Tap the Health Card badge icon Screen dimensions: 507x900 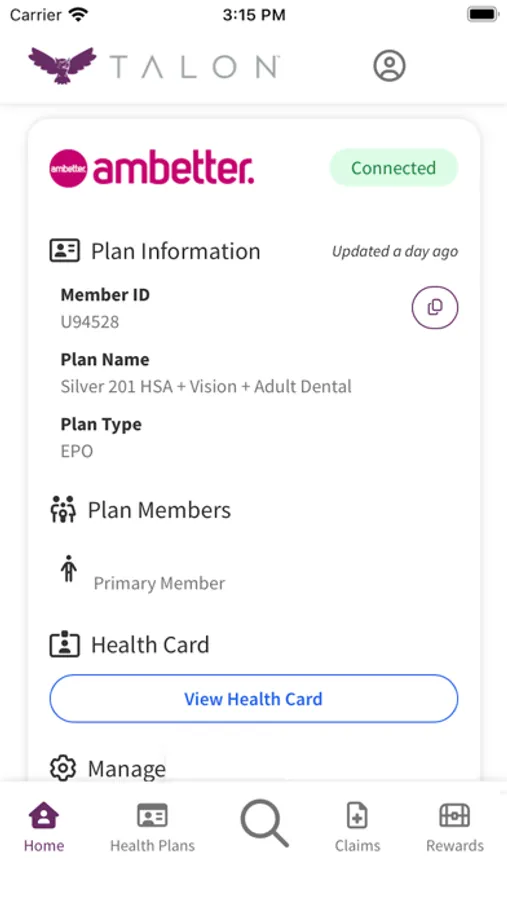[64, 645]
